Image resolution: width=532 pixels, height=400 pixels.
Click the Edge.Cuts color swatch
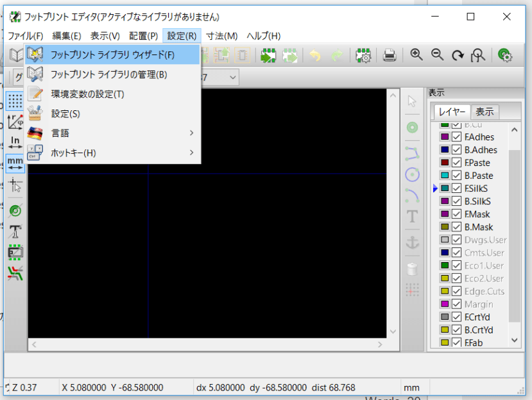(445, 291)
